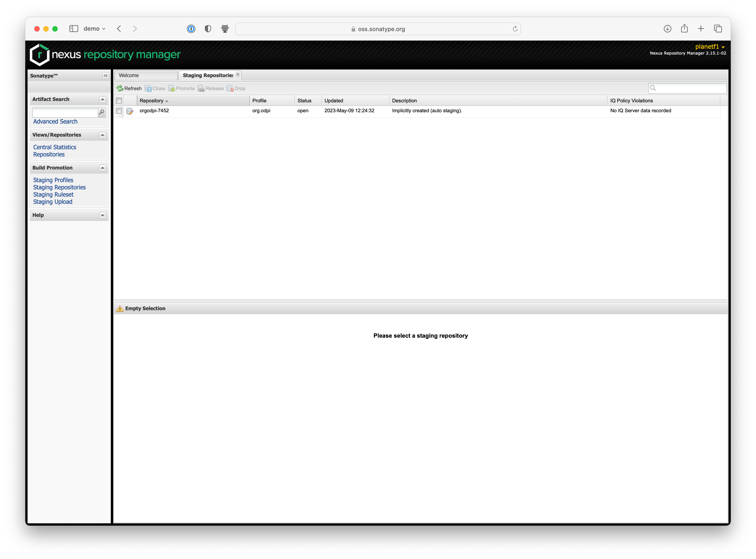The image size is (756, 559).
Task: Click the oss.sonatype.org address bar
Action: tap(378, 29)
